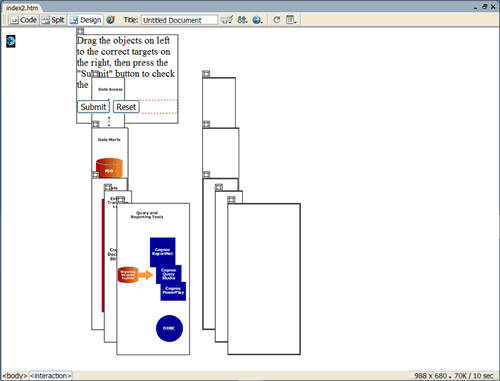Open the View options menu icon
The image size is (500, 381).
click(291, 20)
